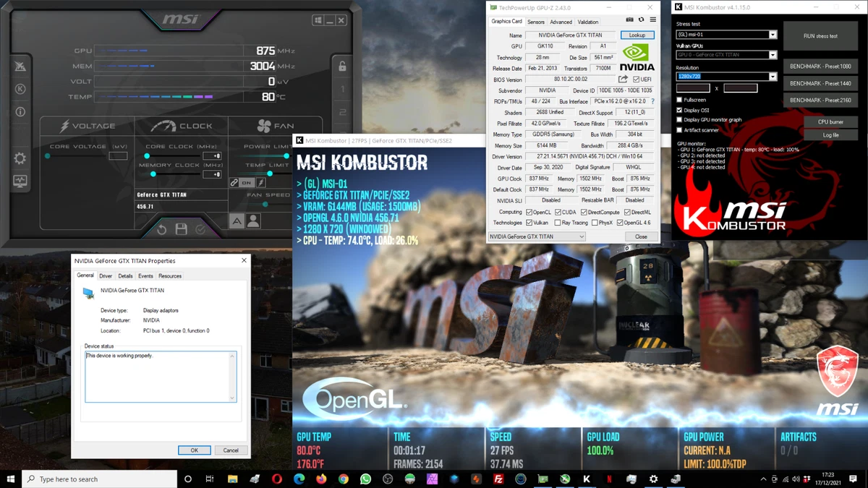Screen dimensions: 868x488
Task: Open Afterburner information icon
Action: pos(20,112)
